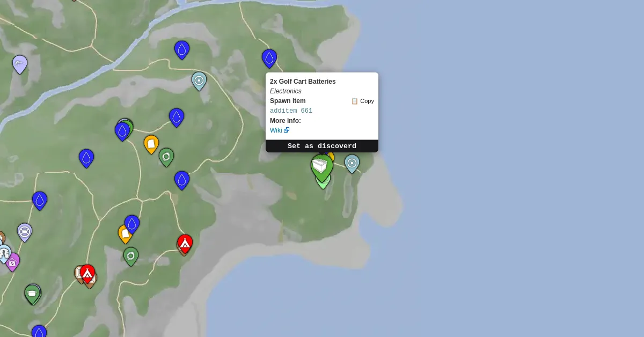This screenshot has height=337, width=644.
Task: Click the '2x Golf Cart Batteries' title
Action: click(303, 82)
